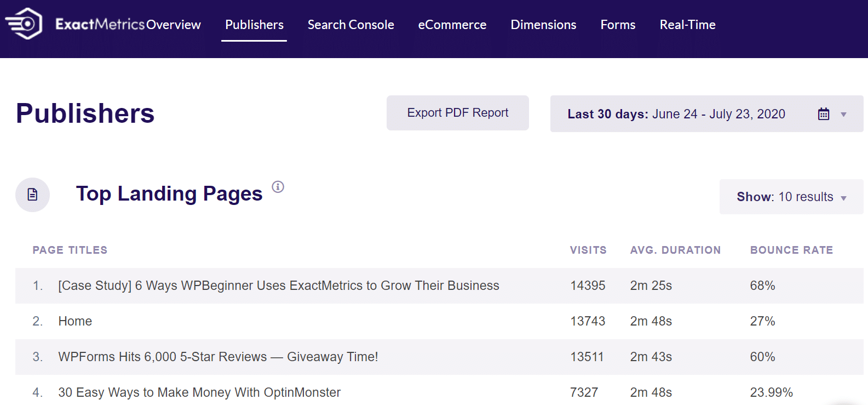The width and height of the screenshot is (868, 405).
Task: Click the visits value 13511
Action: pos(587,357)
